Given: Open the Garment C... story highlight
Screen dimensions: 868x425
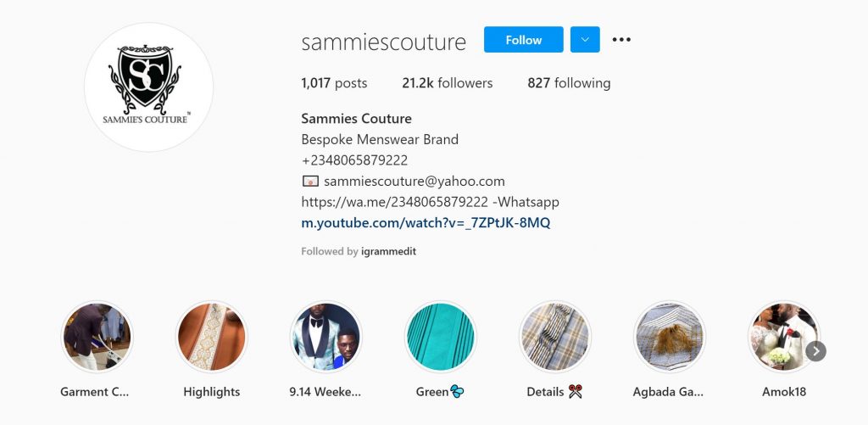Looking at the screenshot, I should pyautogui.click(x=97, y=336).
